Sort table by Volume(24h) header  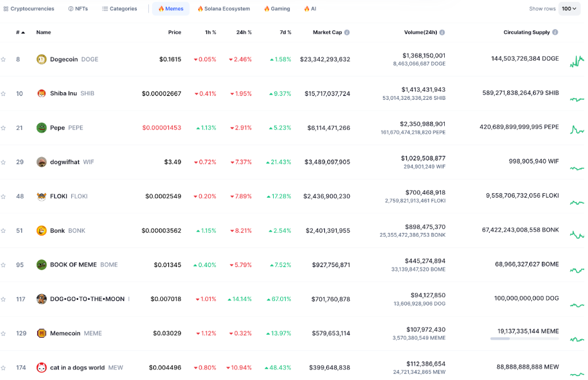[420, 32]
